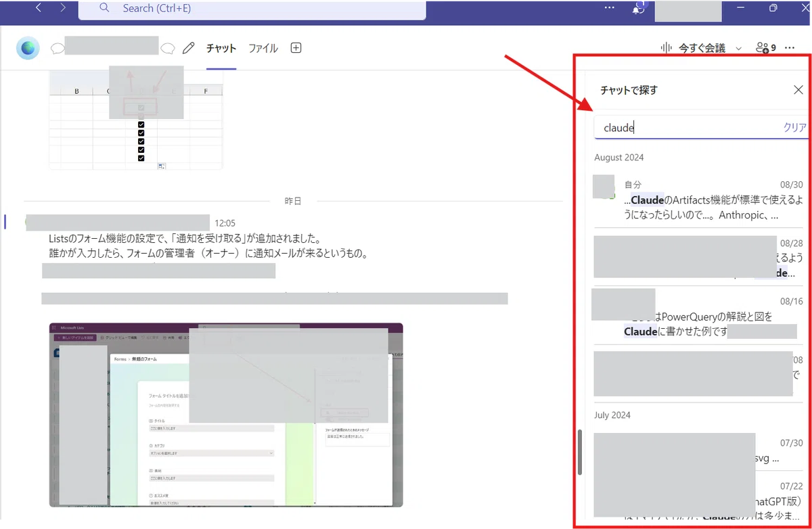The height and width of the screenshot is (529, 812).
Task: Click the magnifier icon in Search bar
Action: click(x=104, y=8)
